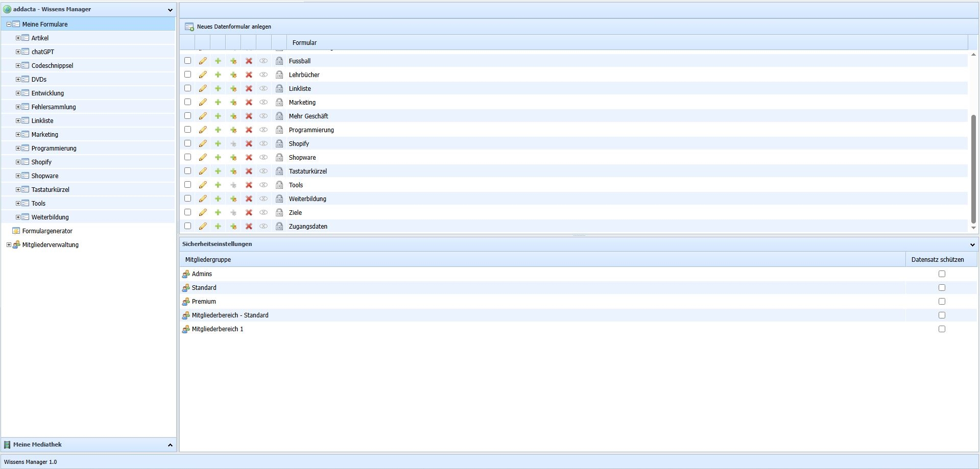This screenshot has width=980, height=469.
Task: Delete the Marketing form with red X
Action: coord(249,102)
